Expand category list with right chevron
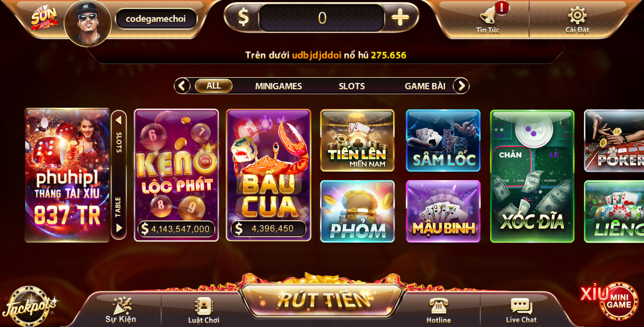The image size is (644, 327). coord(461,86)
